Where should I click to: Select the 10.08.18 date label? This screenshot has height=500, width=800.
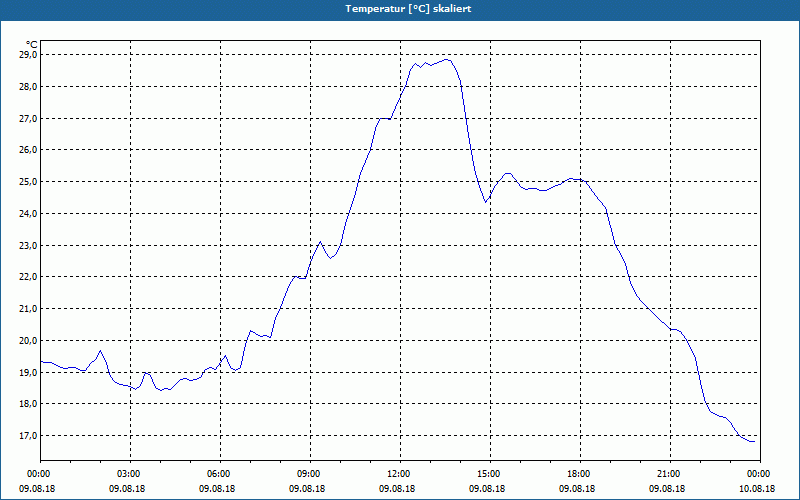[x=757, y=488]
